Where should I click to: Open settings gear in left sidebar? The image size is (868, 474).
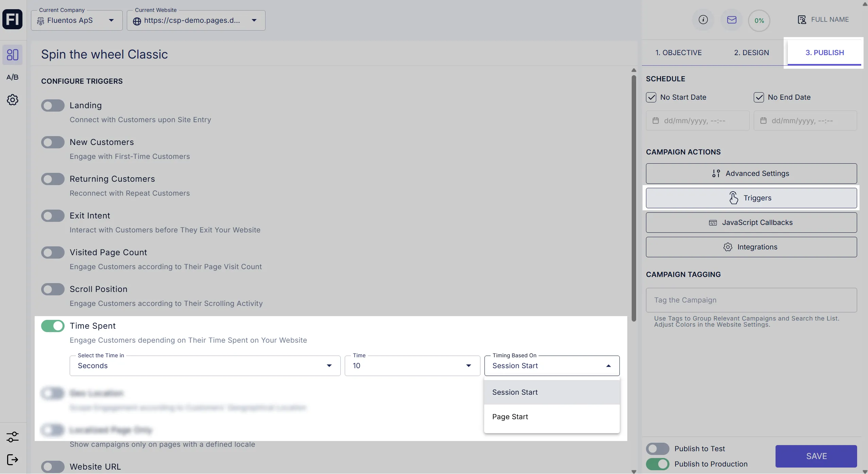pos(13,100)
